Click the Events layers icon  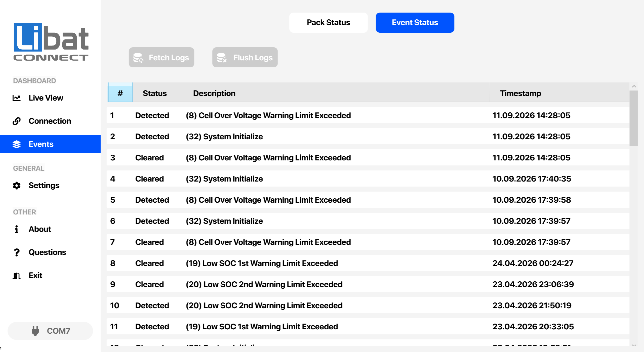pos(17,144)
